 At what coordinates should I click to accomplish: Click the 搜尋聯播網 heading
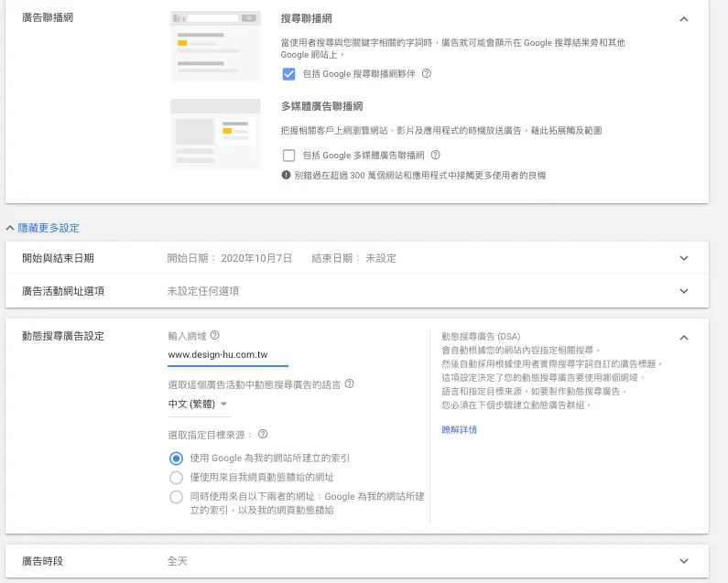(x=307, y=18)
